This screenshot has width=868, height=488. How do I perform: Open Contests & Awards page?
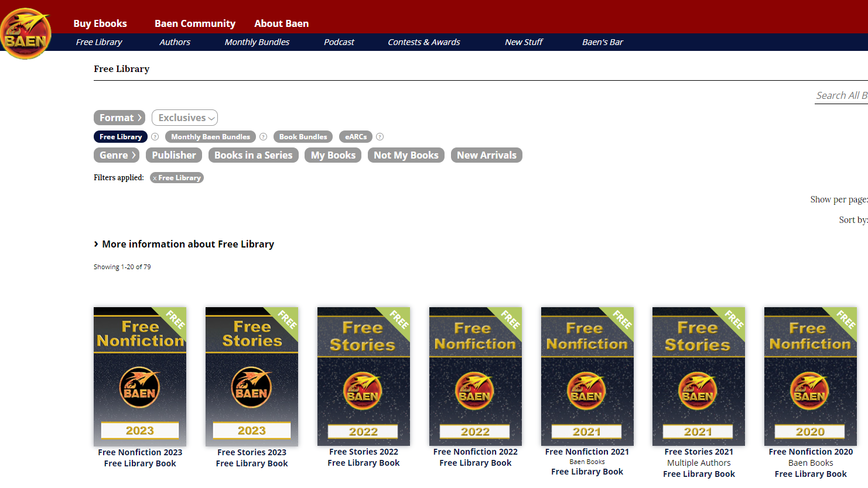[x=424, y=42]
